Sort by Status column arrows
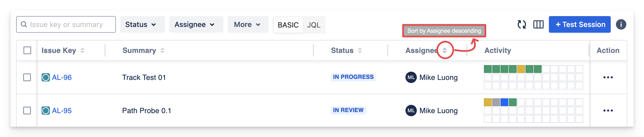The height and width of the screenshot is (137, 644). point(360,50)
